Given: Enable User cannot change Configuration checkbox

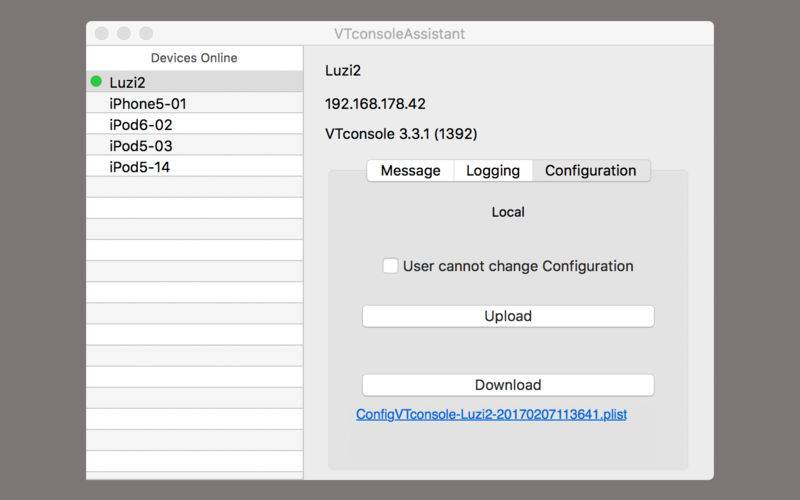Looking at the screenshot, I should pyautogui.click(x=390, y=266).
